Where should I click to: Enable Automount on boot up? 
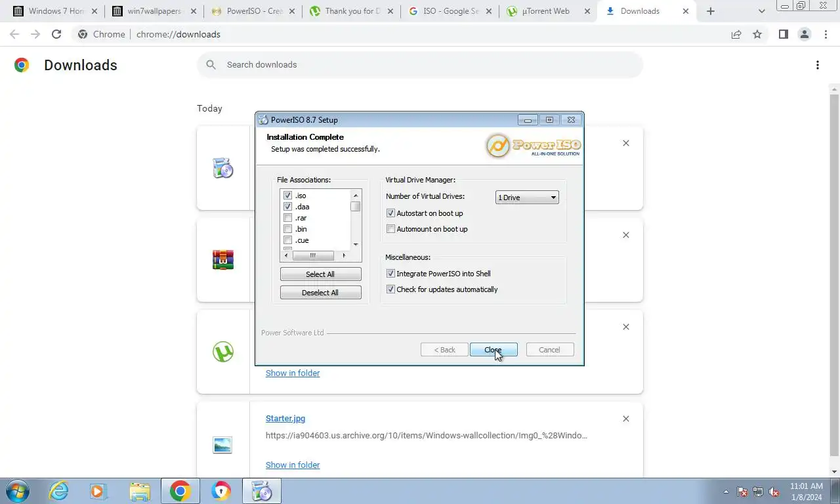[x=391, y=229]
